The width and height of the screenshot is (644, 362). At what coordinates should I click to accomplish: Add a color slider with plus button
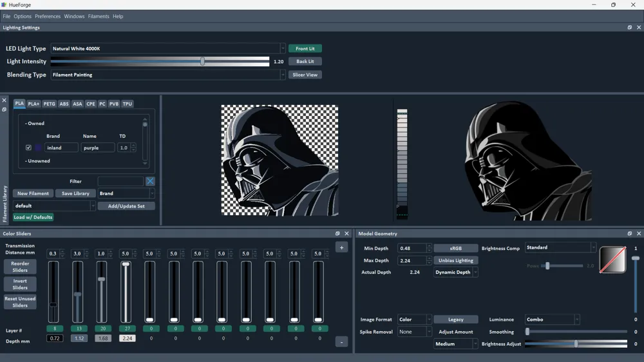pyautogui.click(x=342, y=247)
